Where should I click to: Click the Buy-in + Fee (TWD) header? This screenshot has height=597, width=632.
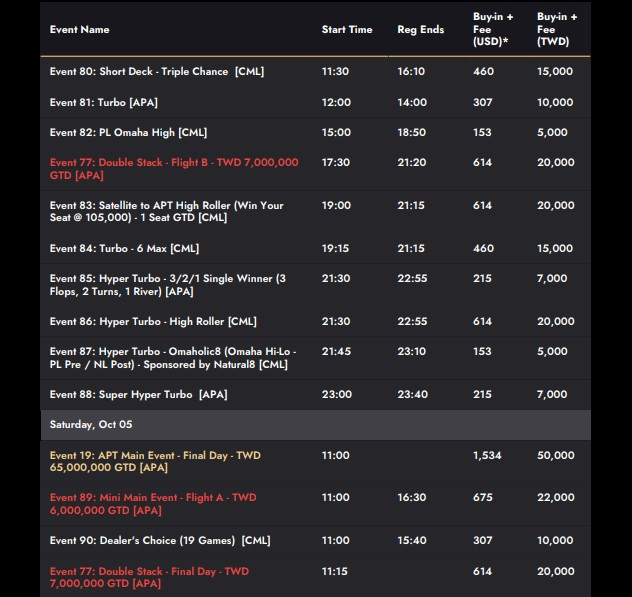[x=557, y=30]
